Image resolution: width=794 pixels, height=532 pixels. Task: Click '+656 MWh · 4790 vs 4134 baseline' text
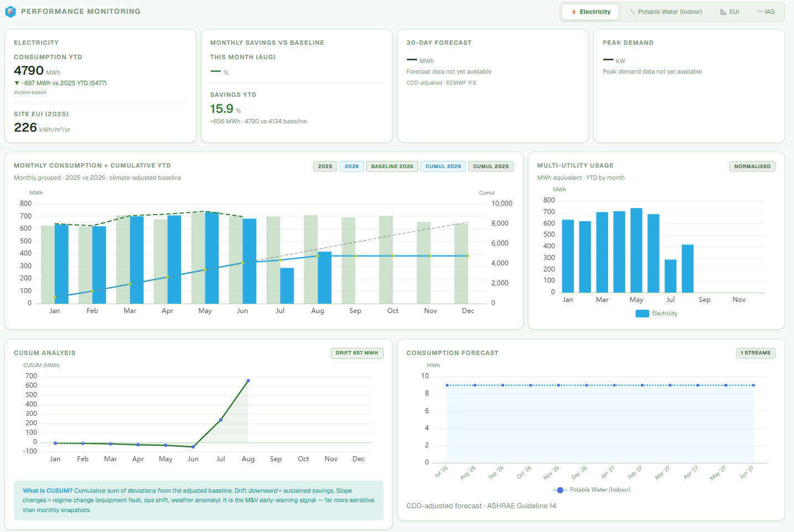(x=258, y=122)
